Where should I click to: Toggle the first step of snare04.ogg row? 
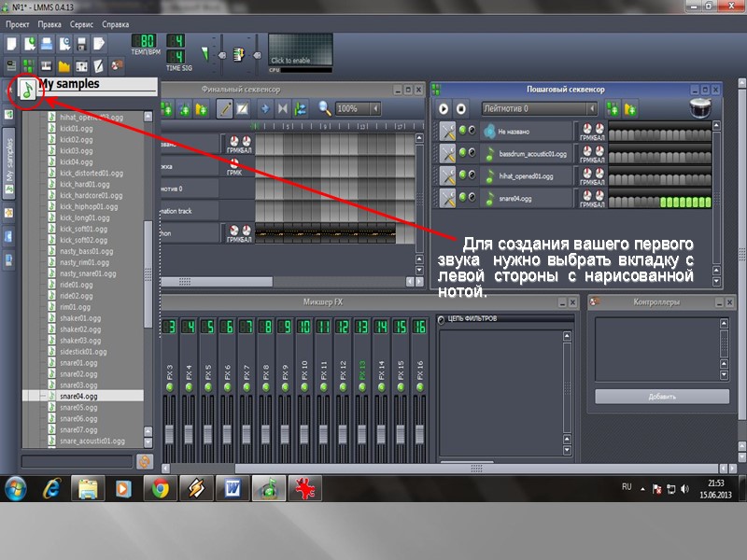coord(612,203)
